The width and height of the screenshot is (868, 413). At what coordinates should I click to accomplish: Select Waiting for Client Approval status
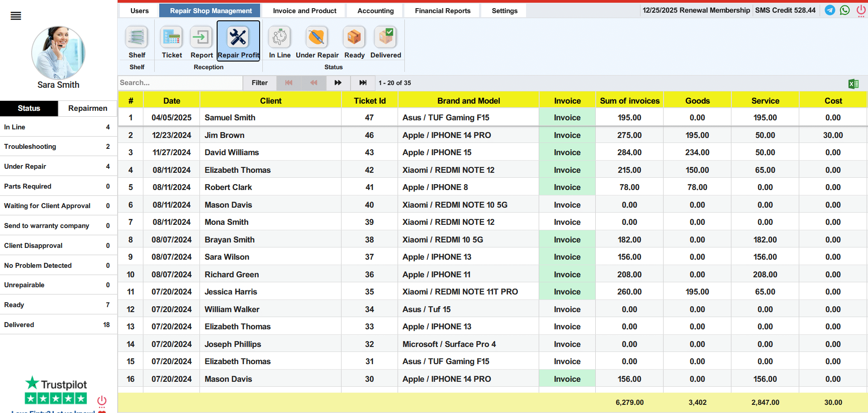58,206
